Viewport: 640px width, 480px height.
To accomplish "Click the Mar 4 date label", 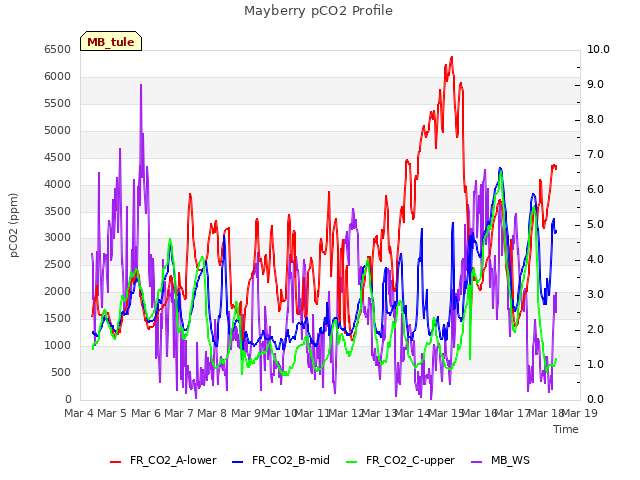I will (x=79, y=413).
